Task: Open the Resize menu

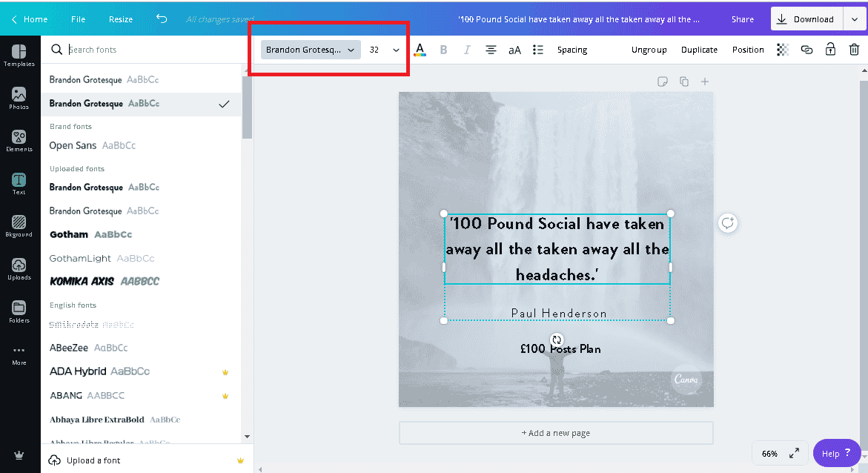Action: coord(121,19)
